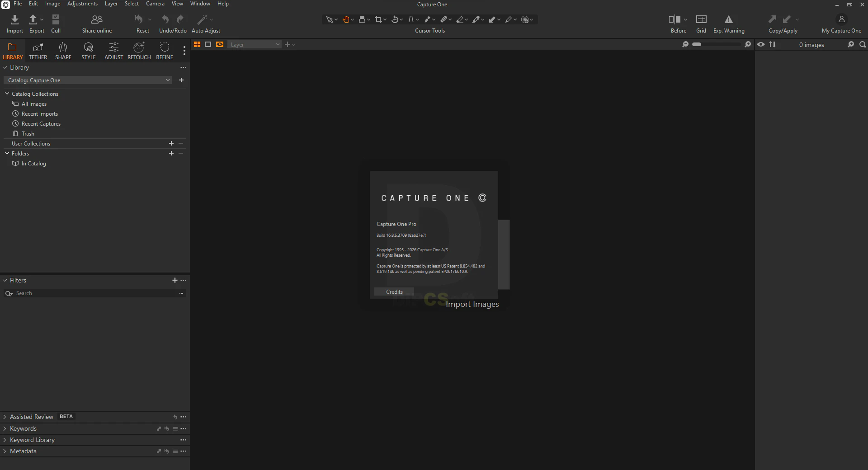Expand the Keyword Library panel
The width and height of the screenshot is (868, 470).
point(5,440)
